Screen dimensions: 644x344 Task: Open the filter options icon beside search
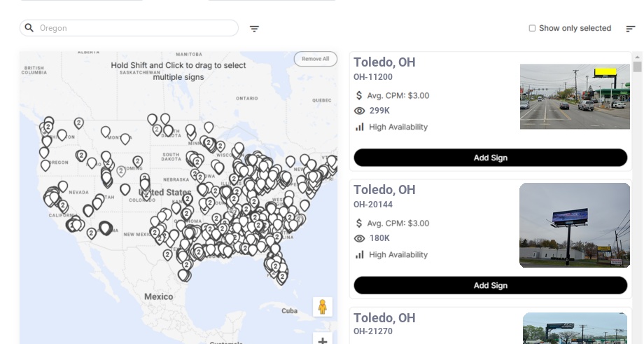[254, 29]
